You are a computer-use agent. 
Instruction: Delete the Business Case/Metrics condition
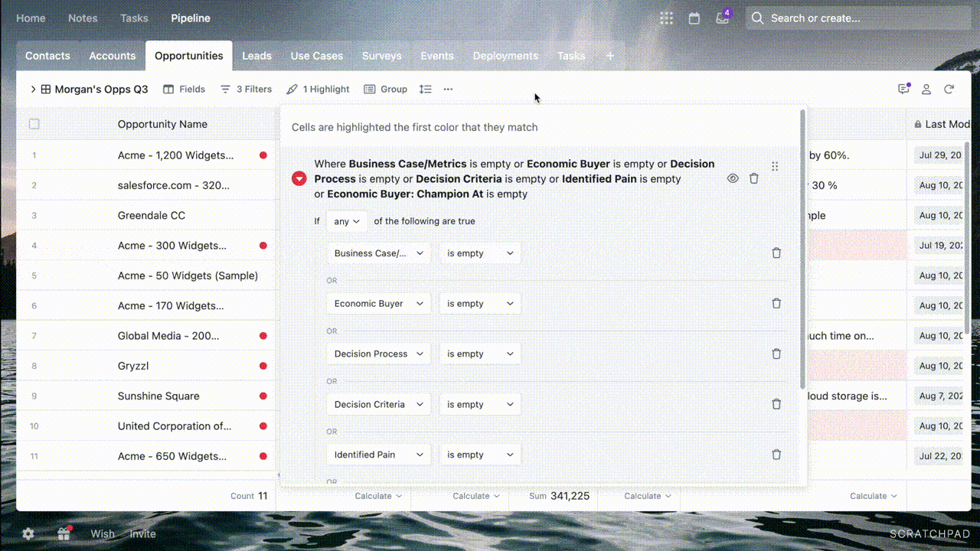coord(776,253)
